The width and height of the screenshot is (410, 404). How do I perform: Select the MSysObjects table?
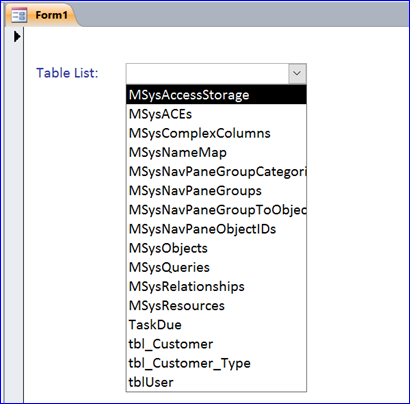pyautogui.click(x=216, y=248)
